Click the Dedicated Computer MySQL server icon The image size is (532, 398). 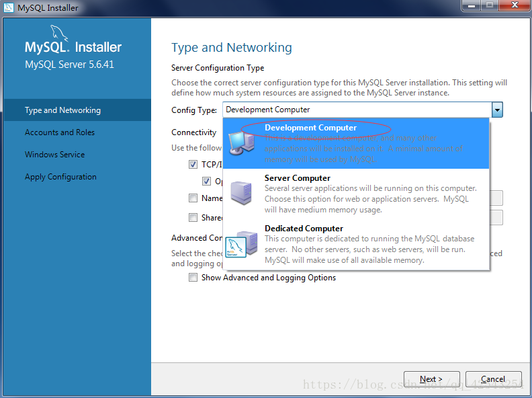click(241, 244)
